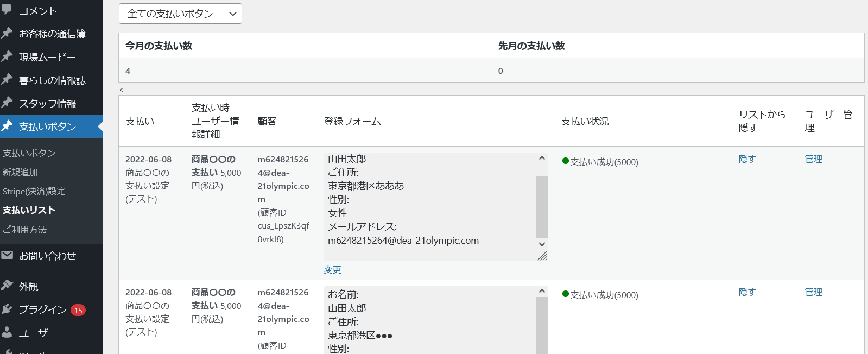Go to Stripe(決済)設定 page

pyautogui.click(x=34, y=191)
